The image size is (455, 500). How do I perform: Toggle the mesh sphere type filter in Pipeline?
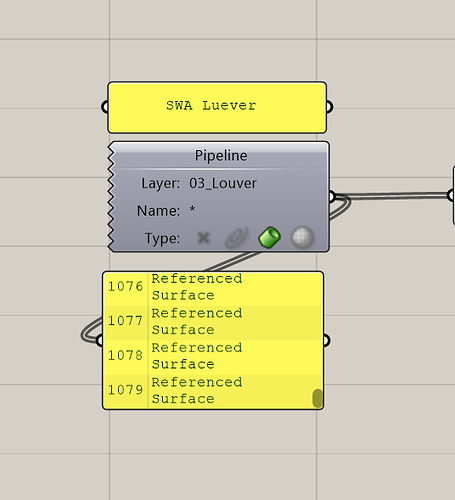click(302, 238)
